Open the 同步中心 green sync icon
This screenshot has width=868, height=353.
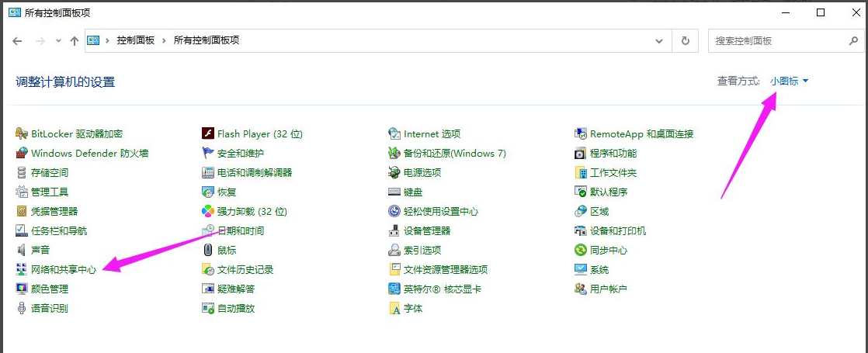pyautogui.click(x=580, y=251)
